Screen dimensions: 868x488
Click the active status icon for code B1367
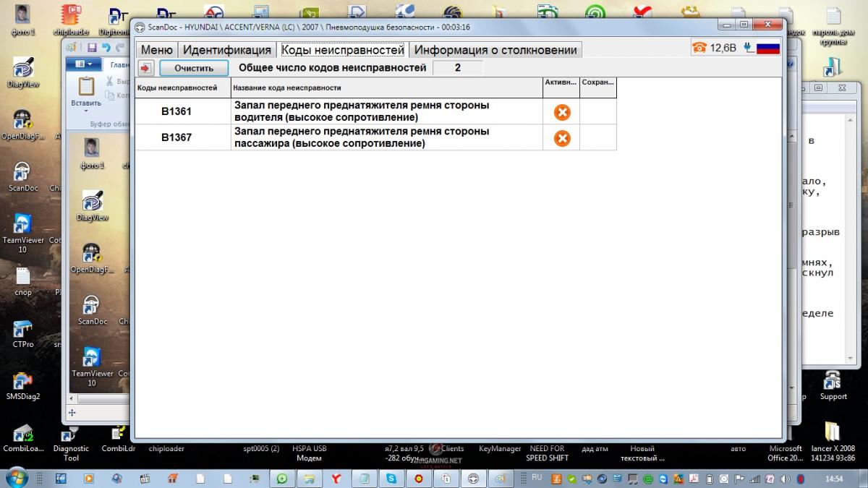tap(562, 138)
